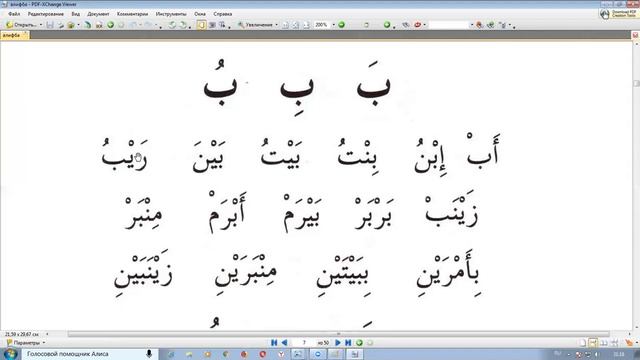Go to the last page
640x360 pixels.
[348, 343]
